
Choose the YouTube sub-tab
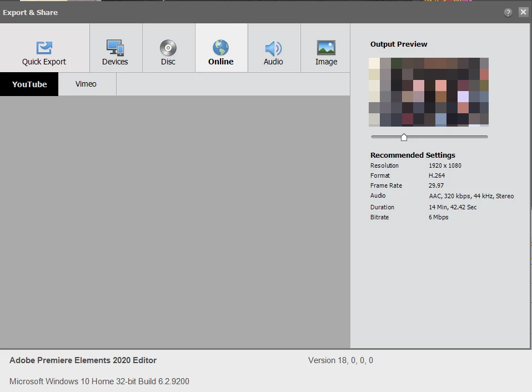(x=29, y=84)
